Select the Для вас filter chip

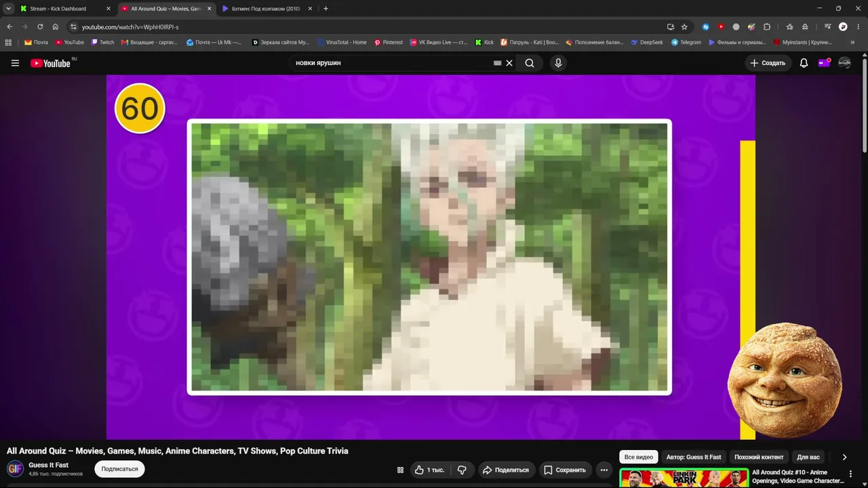click(808, 457)
